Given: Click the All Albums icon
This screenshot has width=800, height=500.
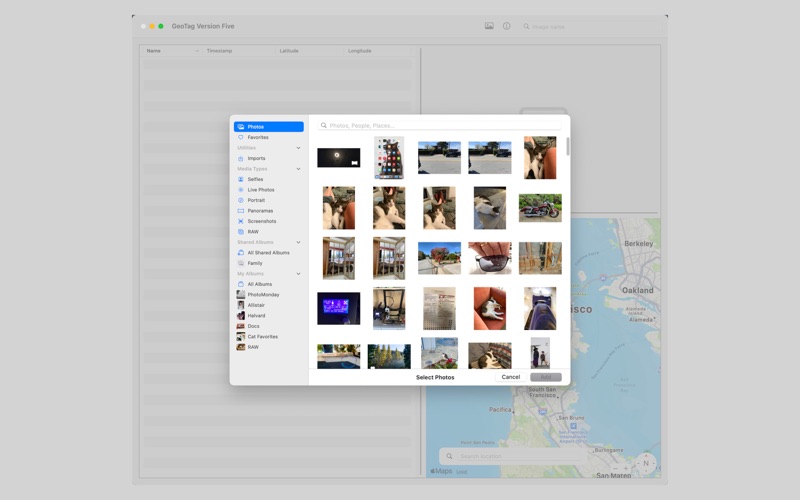Looking at the screenshot, I should coord(241,284).
